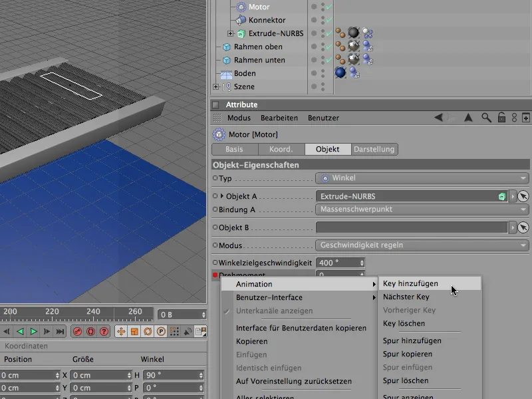Image resolution: width=532 pixels, height=399 pixels.
Task: Open the Typ dropdown showing Winkel
Action: [x=422, y=178]
